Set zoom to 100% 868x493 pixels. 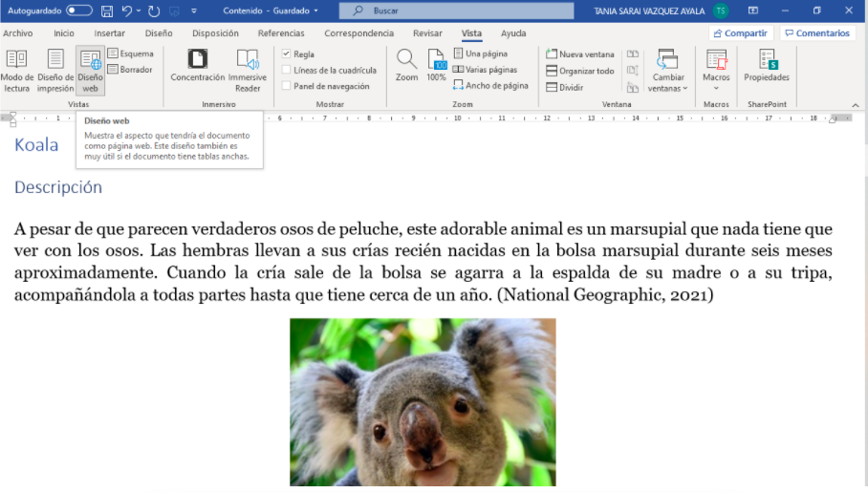(x=436, y=65)
